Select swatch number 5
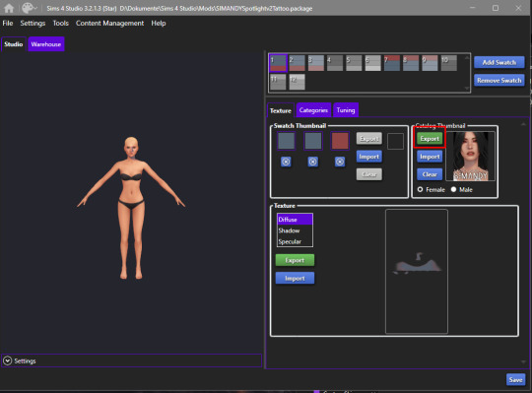This screenshot has height=393, width=532. point(354,63)
